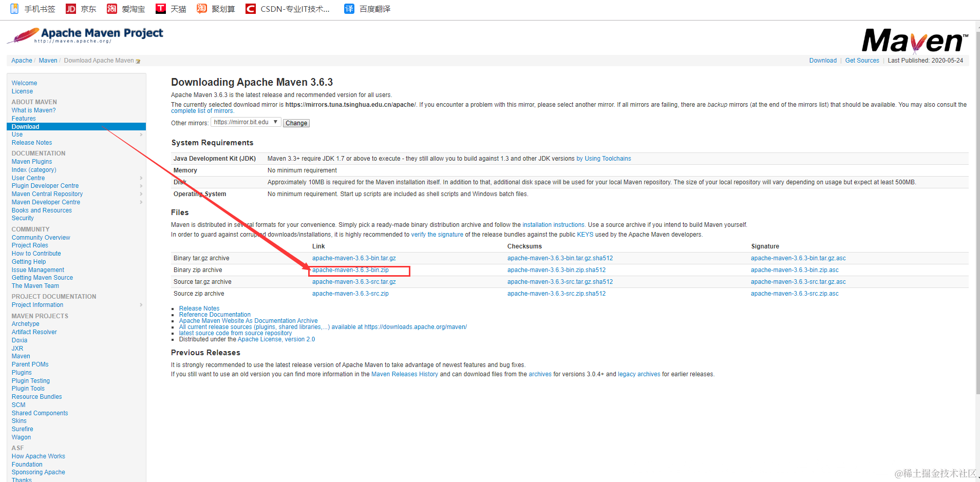Open the 百度翻译 bookmark
The height and width of the screenshot is (482, 980).
pos(367,9)
